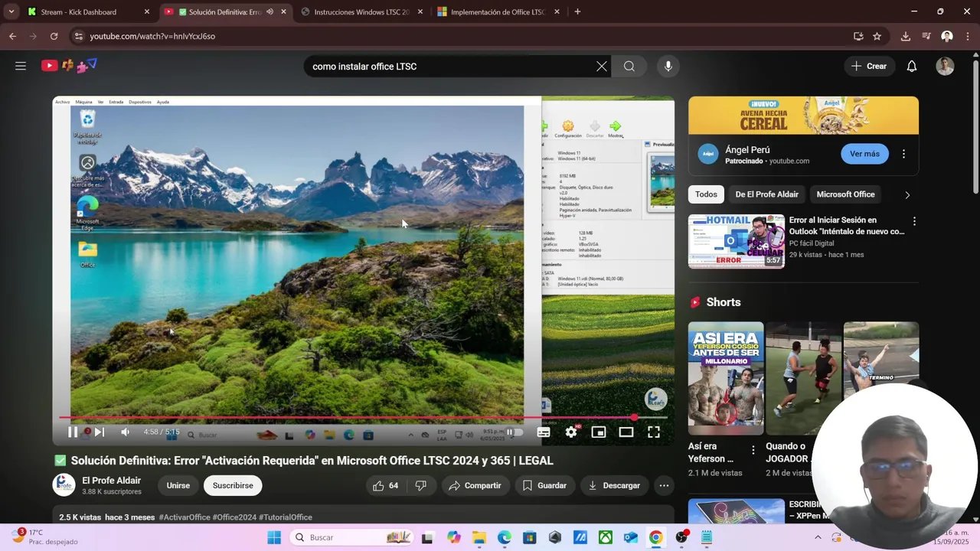Open YouTube account avatar menu
Image resolution: width=980 pixels, height=551 pixels.
[945, 67]
